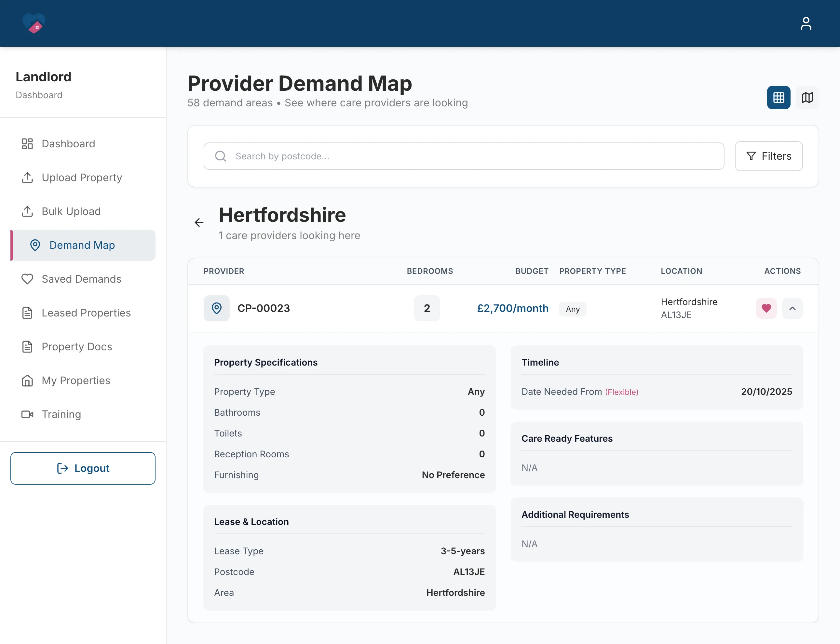The height and width of the screenshot is (644, 840).
Task: Open My Properties in sidebar
Action: click(x=83, y=380)
